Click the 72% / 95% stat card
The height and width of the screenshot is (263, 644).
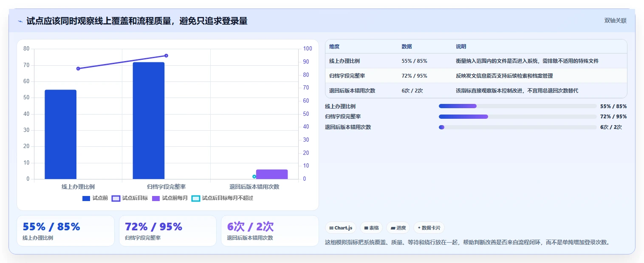(168, 231)
